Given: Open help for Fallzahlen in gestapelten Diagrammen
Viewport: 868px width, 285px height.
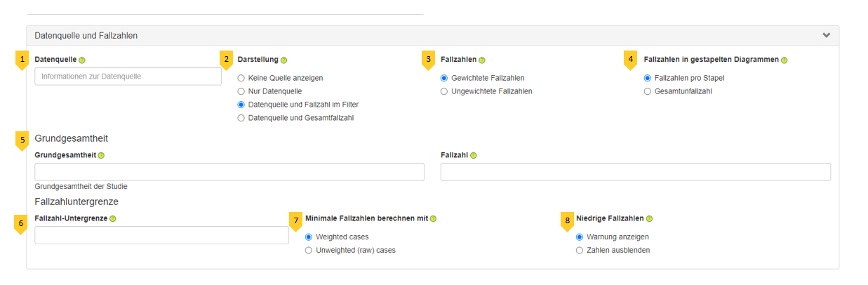Looking at the screenshot, I should 784,60.
